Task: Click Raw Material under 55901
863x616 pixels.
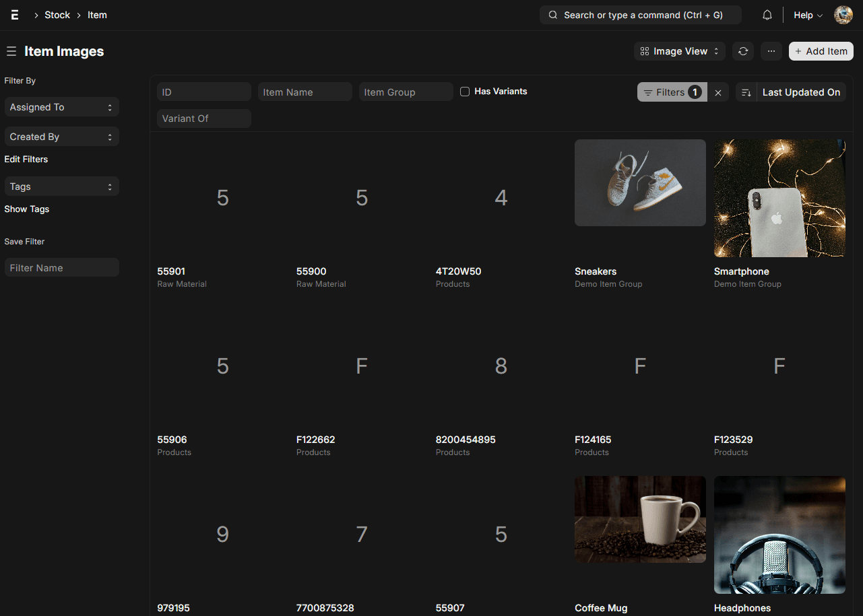Action: (182, 284)
